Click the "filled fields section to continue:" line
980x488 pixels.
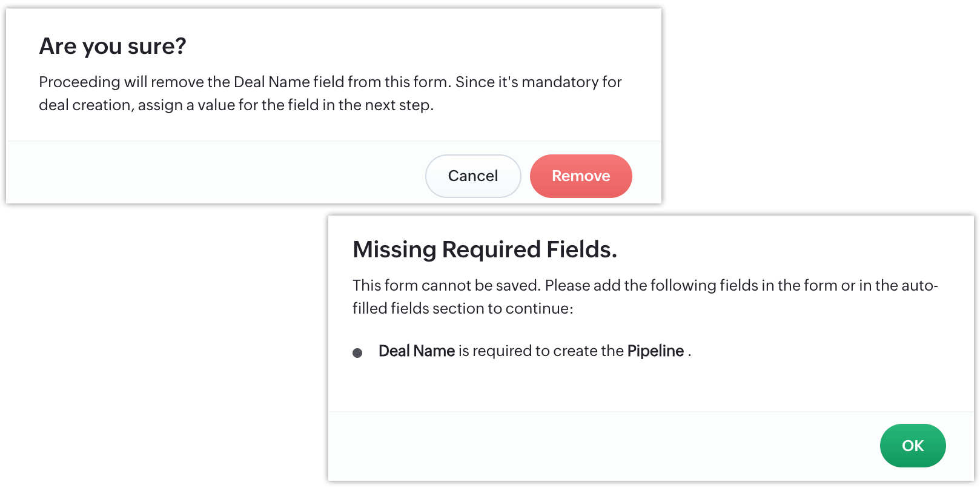click(x=463, y=309)
